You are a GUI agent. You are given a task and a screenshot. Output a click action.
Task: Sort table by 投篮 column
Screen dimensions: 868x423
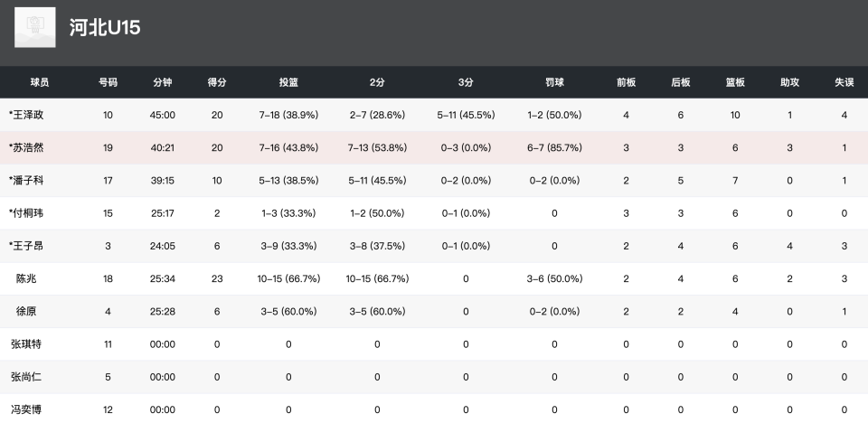coord(288,82)
